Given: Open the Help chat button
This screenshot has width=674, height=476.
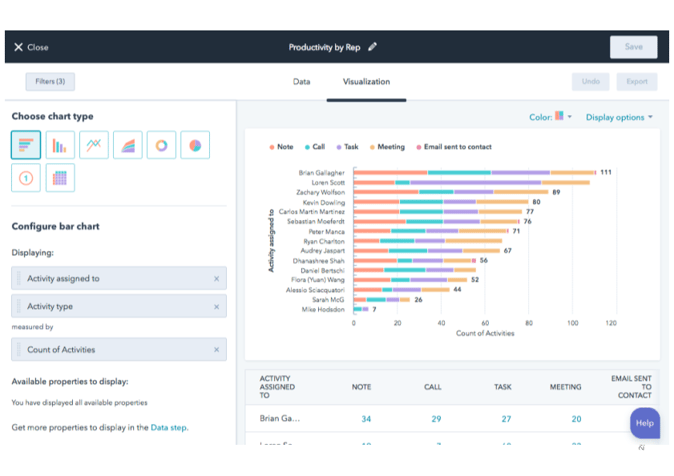Looking at the screenshot, I should click(x=645, y=423).
